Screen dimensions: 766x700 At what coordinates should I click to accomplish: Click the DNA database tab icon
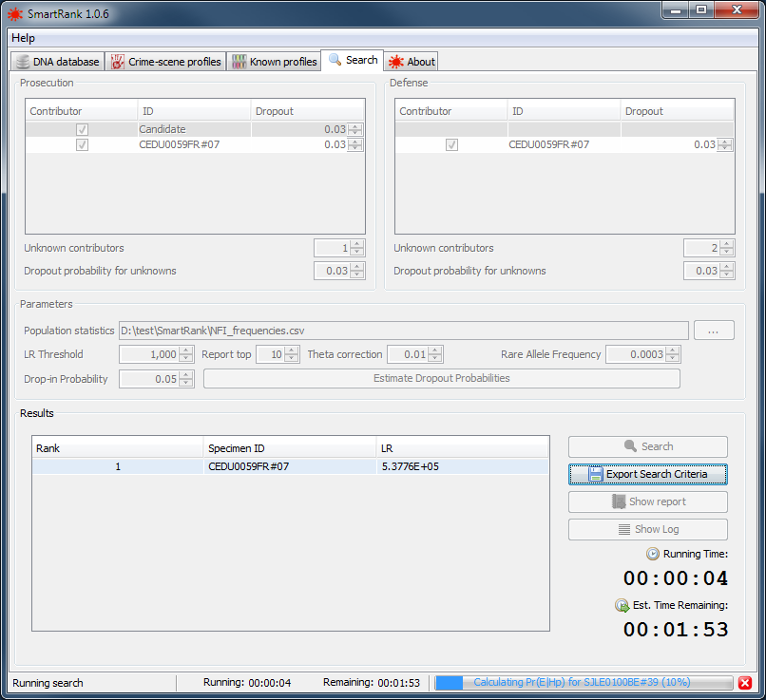(23, 62)
